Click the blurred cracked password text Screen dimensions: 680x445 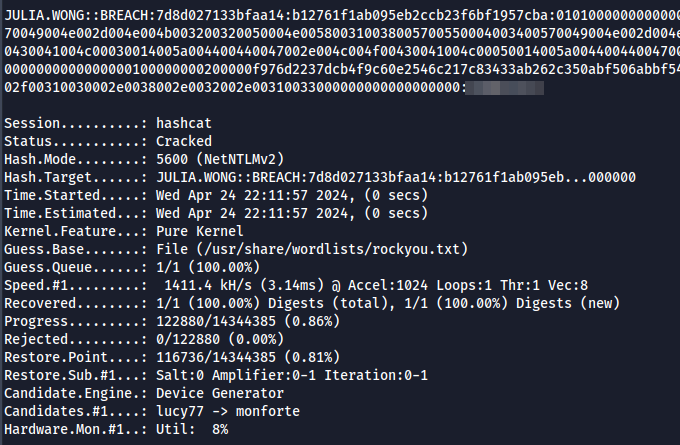507,88
